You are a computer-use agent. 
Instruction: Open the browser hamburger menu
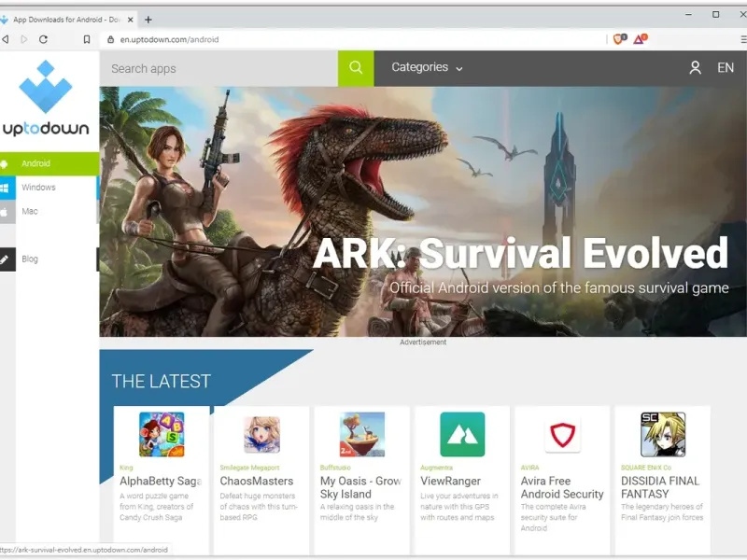click(743, 39)
